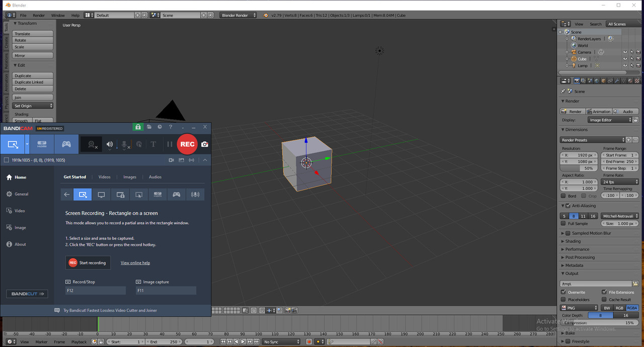Open Object properties tab cube icon
Screen dimensions: 644x347
click(603, 80)
